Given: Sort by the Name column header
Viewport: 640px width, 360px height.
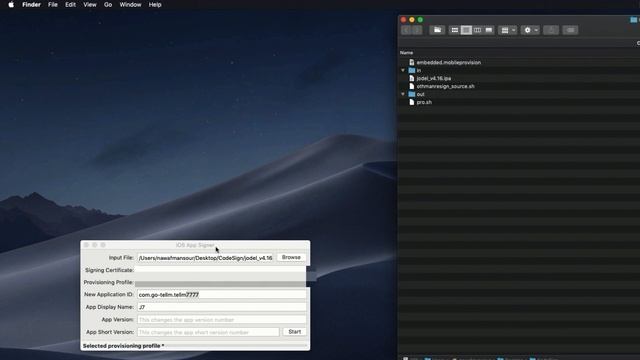Looking at the screenshot, I should [407, 53].
